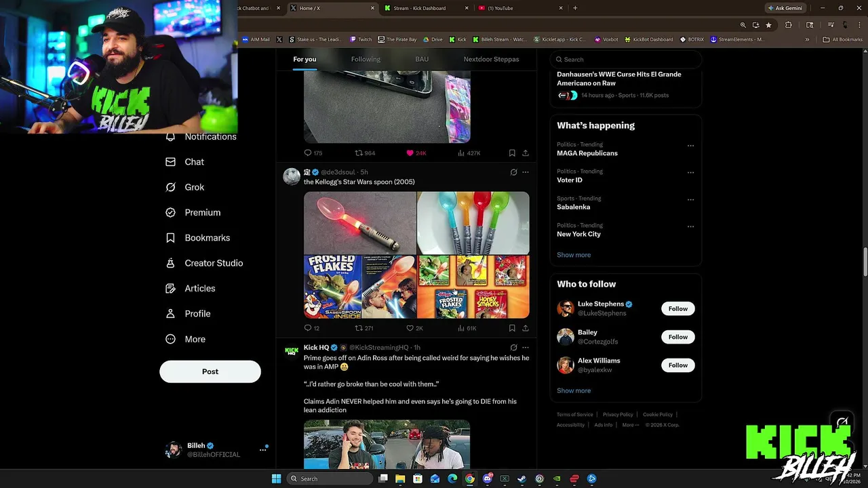This screenshot has width=868, height=488.
Task: Click the Grok icon on the de3dsoul post
Action: [513, 172]
